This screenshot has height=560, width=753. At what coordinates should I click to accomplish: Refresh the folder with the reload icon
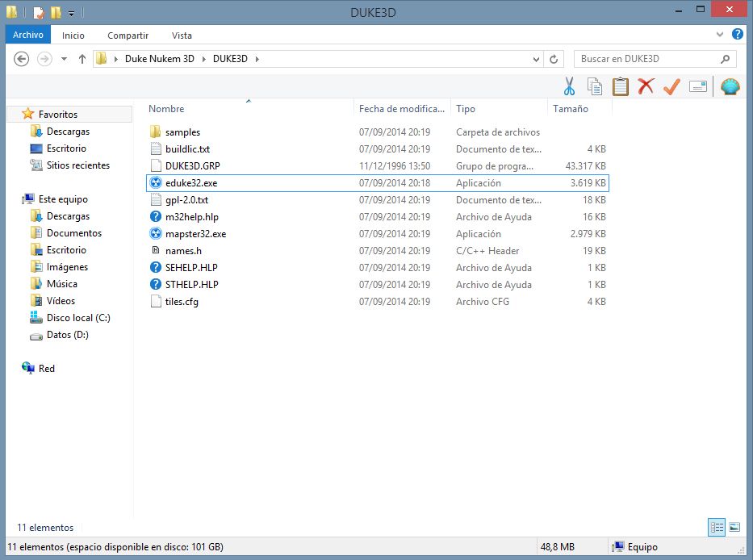pyautogui.click(x=554, y=59)
